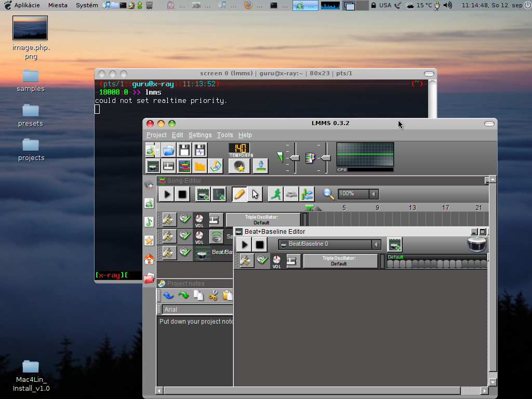Toggle auto-scrolling running-man icon

pyautogui.click(x=275, y=194)
